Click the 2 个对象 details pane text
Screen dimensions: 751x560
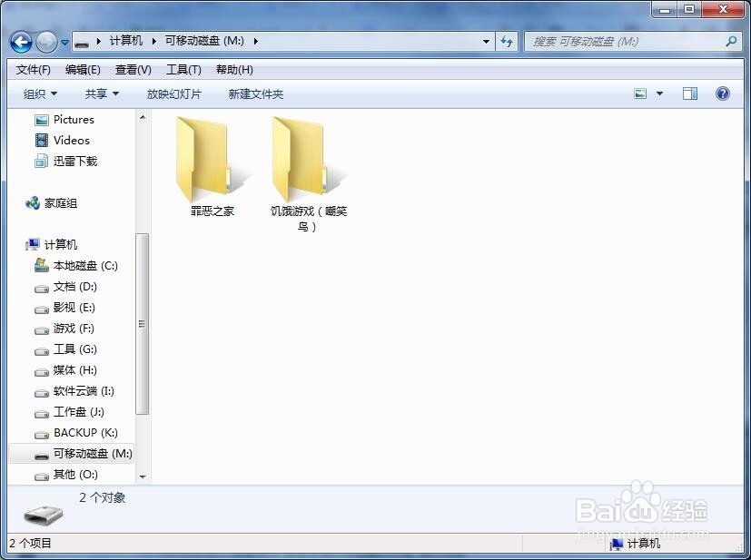tap(102, 497)
